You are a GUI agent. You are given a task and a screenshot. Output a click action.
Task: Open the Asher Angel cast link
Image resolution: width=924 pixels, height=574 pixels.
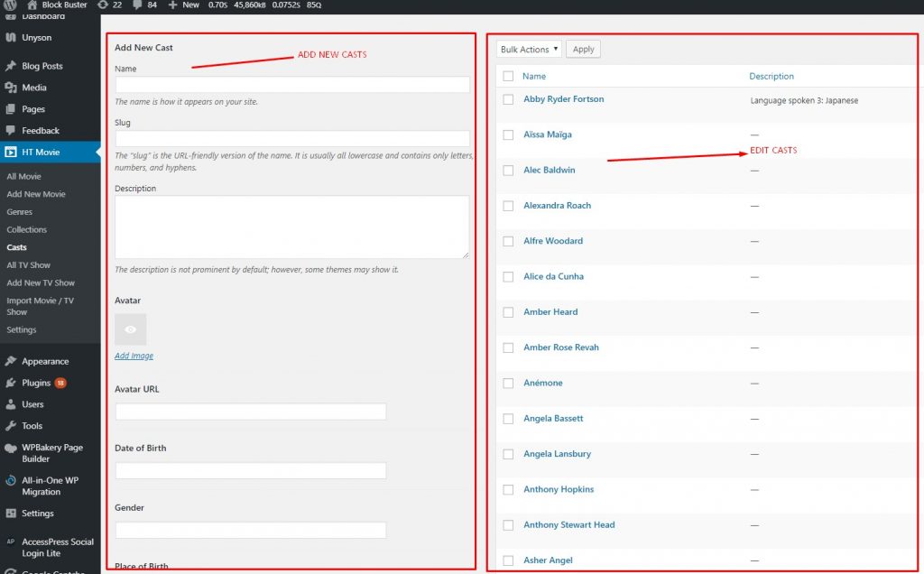coord(548,560)
